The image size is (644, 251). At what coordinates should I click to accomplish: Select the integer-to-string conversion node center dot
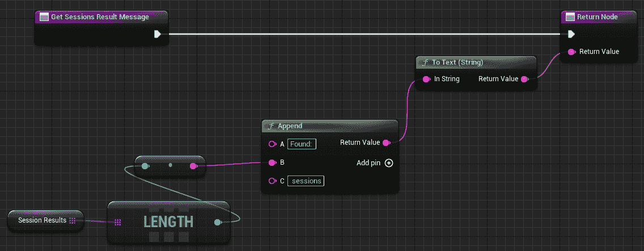click(170, 165)
